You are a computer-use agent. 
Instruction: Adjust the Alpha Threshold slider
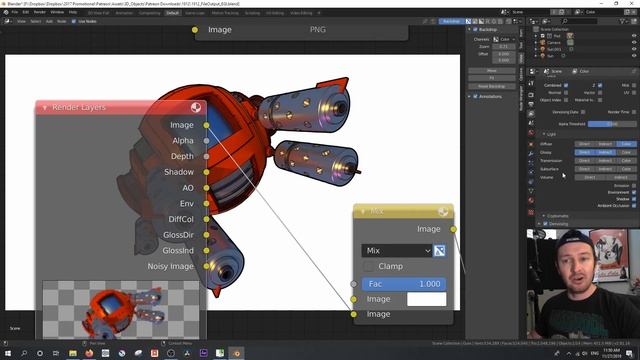(612, 124)
